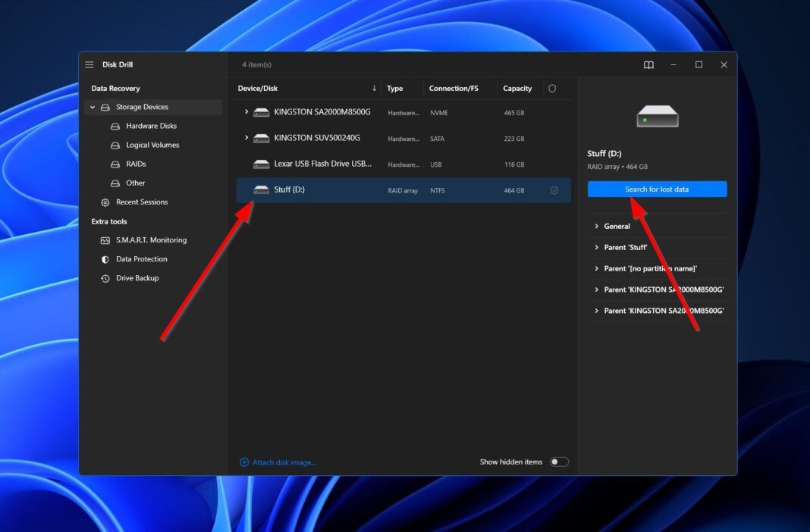The image size is (810, 532).
Task: Click the shield column header icon
Action: [x=552, y=89]
